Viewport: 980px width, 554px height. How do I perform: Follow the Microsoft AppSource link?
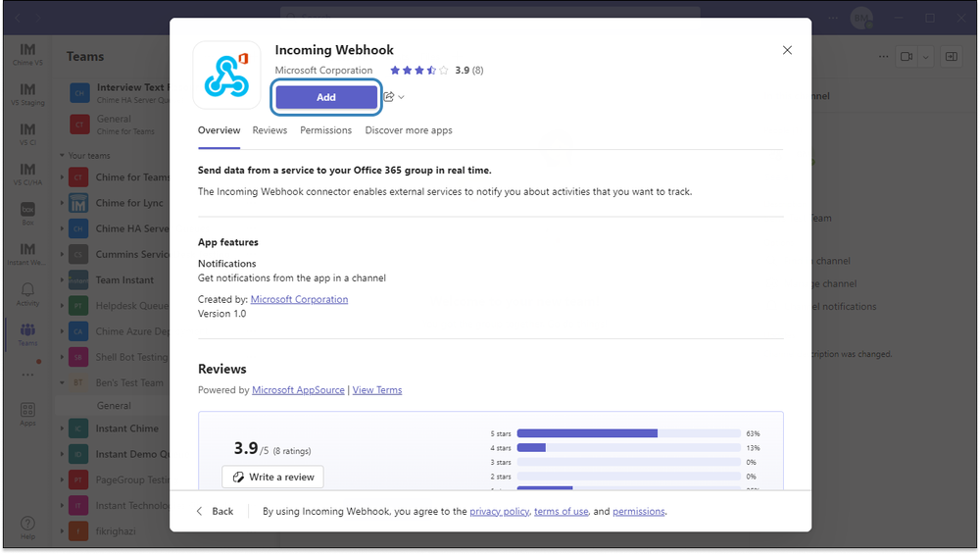(x=298, y=389)
